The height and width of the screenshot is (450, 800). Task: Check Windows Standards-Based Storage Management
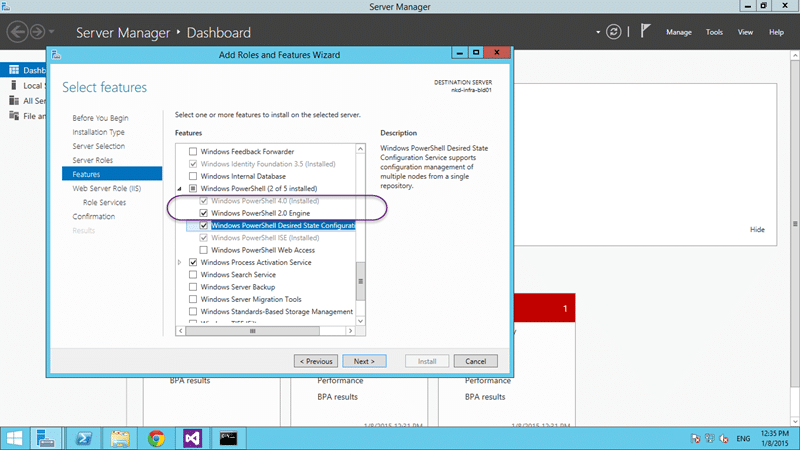tap(193, 311)
